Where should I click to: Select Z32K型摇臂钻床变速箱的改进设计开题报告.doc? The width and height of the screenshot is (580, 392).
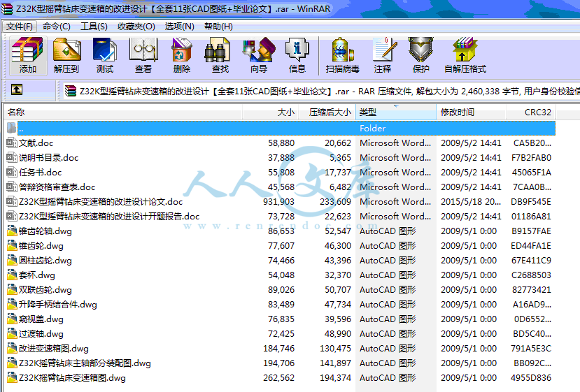109,216
